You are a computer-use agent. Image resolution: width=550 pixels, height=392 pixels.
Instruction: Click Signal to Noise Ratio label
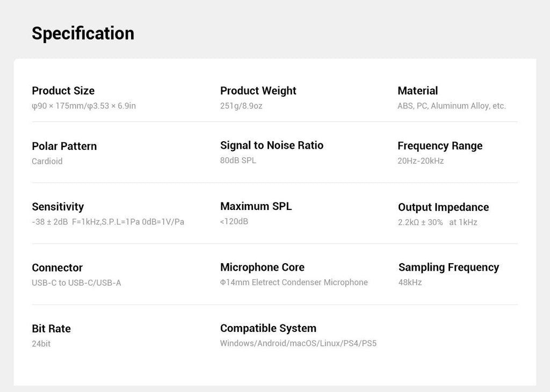[x=272, y=145]
